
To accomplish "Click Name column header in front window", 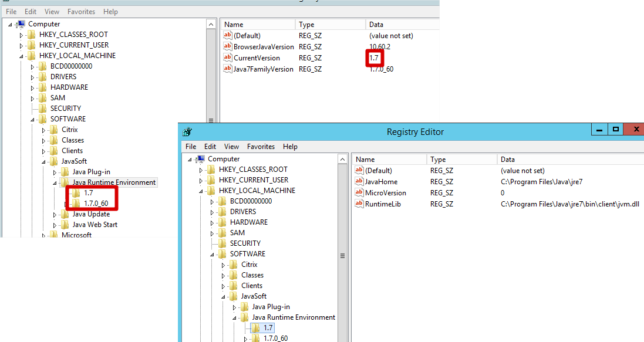I will click(x=389, y=160).
